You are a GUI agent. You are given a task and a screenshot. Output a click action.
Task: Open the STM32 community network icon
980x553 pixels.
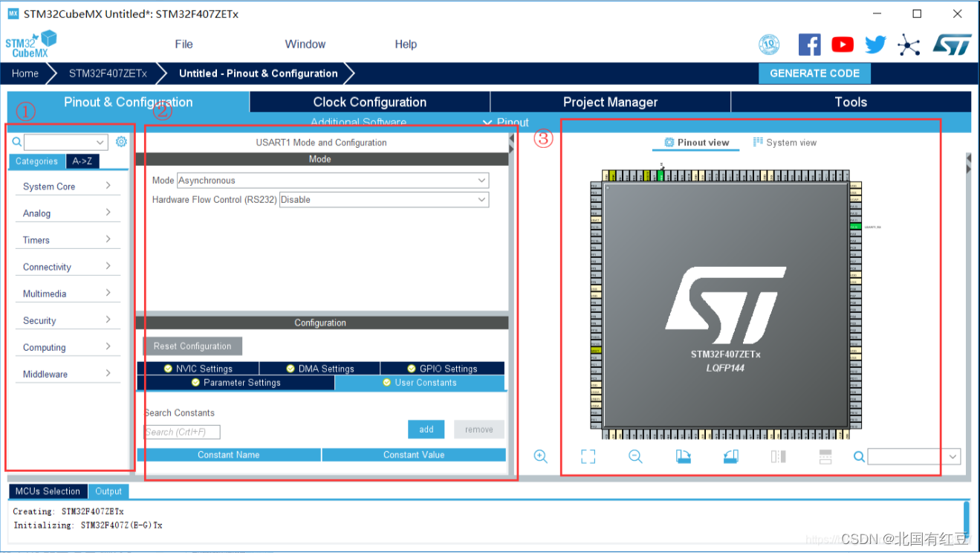(x=909, y=44)
